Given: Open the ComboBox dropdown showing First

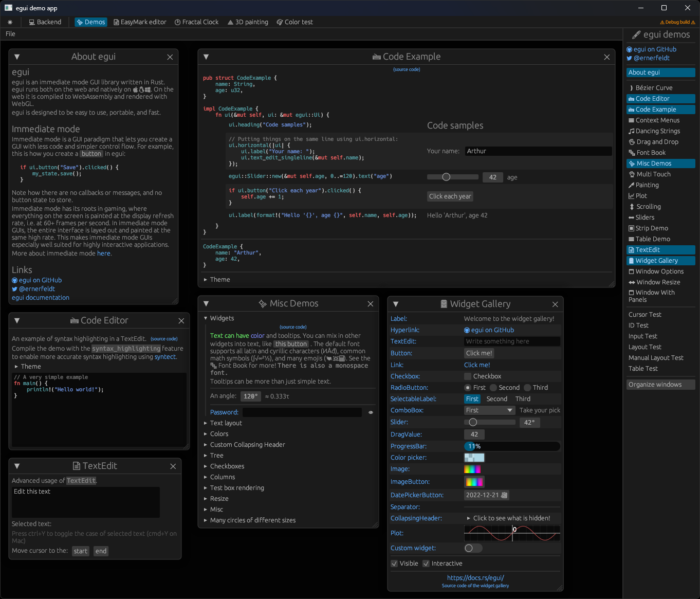Looking at the screenshot, I should tap(489, 410).
